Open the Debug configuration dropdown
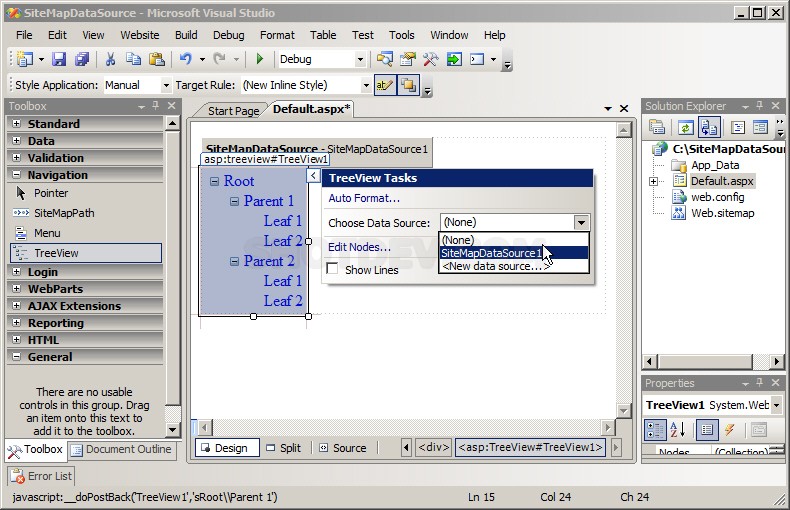 (x=359, y=60)
